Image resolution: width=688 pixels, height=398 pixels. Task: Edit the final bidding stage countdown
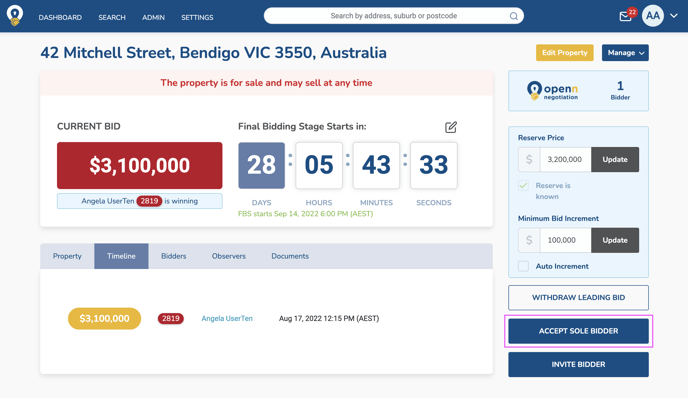coord(451,127)
